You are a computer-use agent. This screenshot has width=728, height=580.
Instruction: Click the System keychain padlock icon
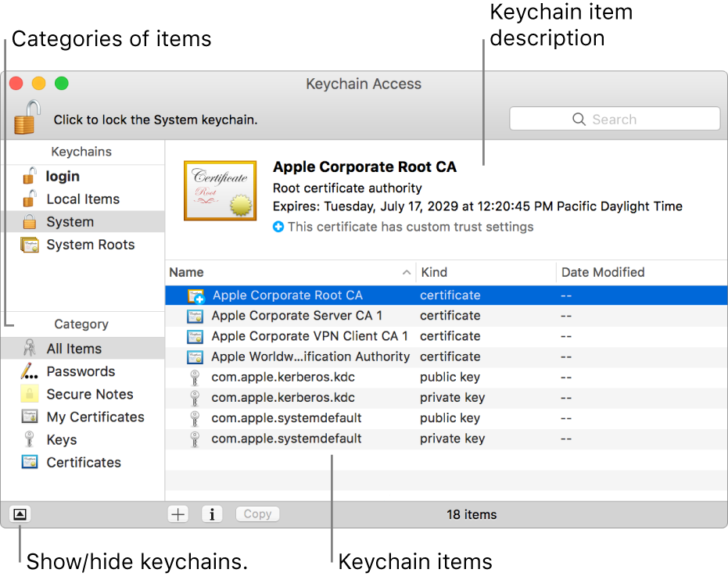click(30, 222)
